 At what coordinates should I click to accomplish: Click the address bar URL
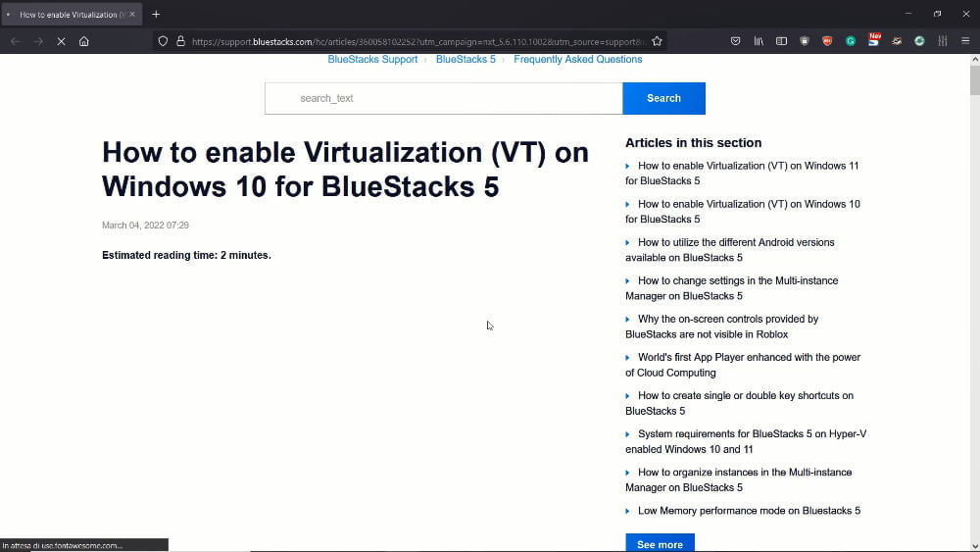(x=418, y=42)
